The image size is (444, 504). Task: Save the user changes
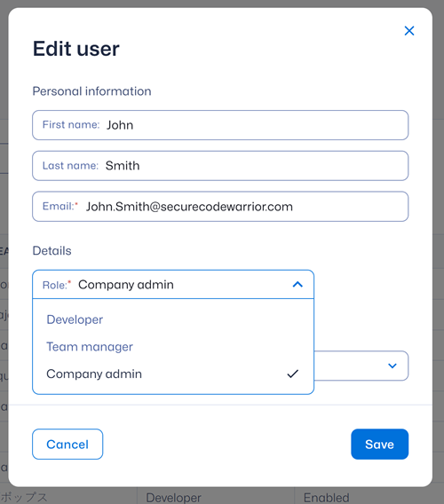coord(380,445)
